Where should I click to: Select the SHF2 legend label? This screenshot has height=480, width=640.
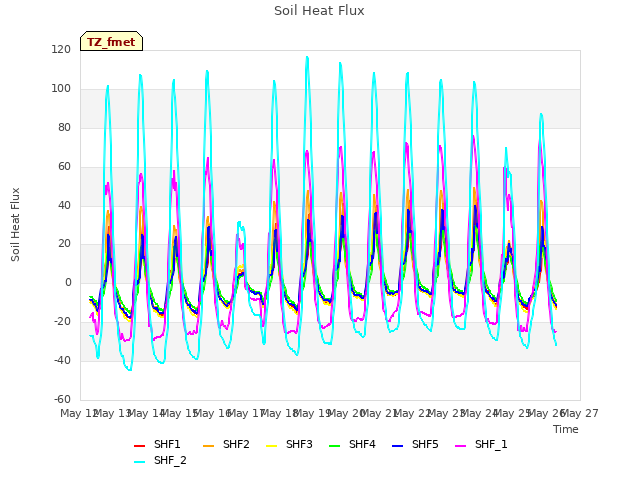click(236, 444)
